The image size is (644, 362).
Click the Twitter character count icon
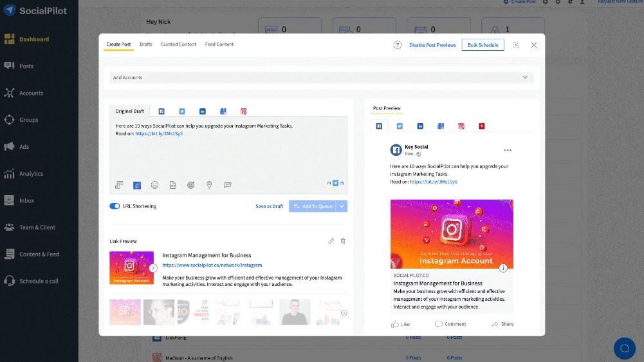coord(336,183)
